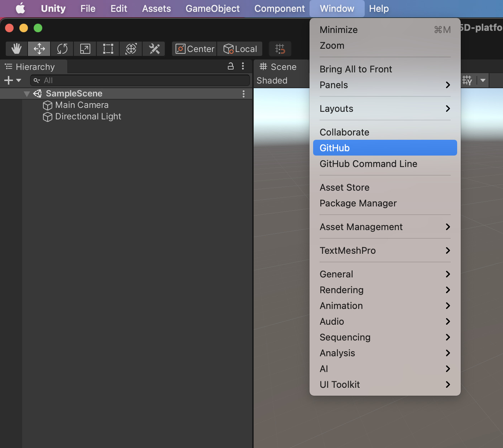Click the Hierarchy lock icon
Viewport: 503px width, 448px height.
[x=231, y=66]
